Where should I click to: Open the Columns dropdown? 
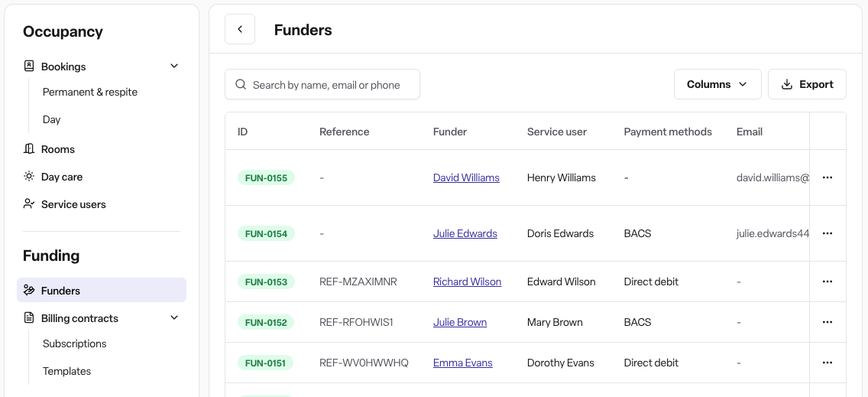pos(717,84)
